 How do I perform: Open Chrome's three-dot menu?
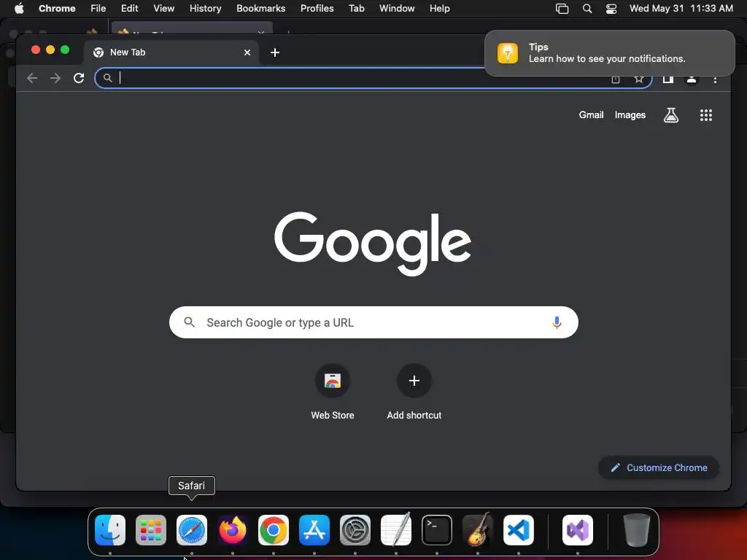(715, 79)
